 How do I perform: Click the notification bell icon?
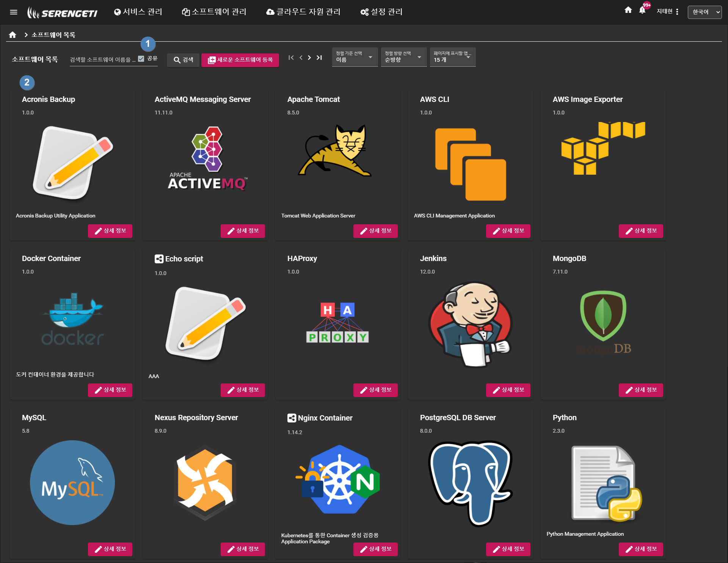pos(642,11)
